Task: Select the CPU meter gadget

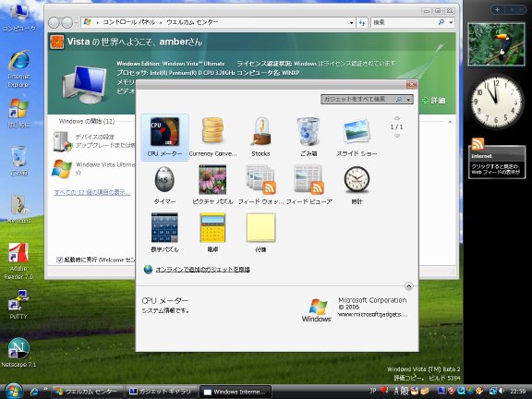Action: [164, 138]
